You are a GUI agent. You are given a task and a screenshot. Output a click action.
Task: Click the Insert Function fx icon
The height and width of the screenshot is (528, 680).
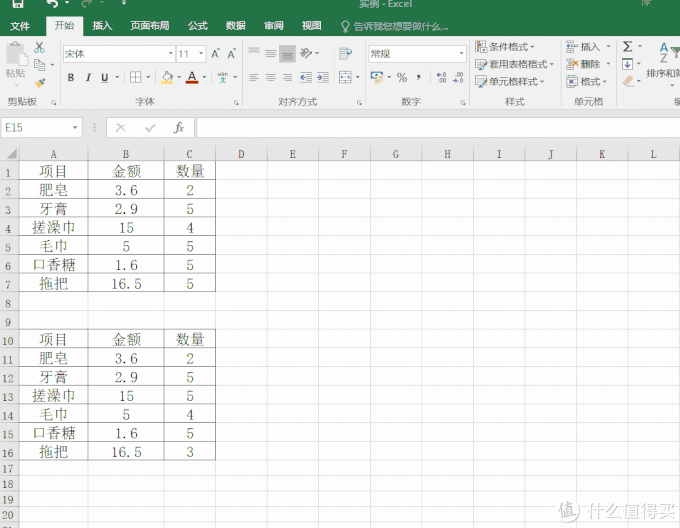tap(179, 127)
